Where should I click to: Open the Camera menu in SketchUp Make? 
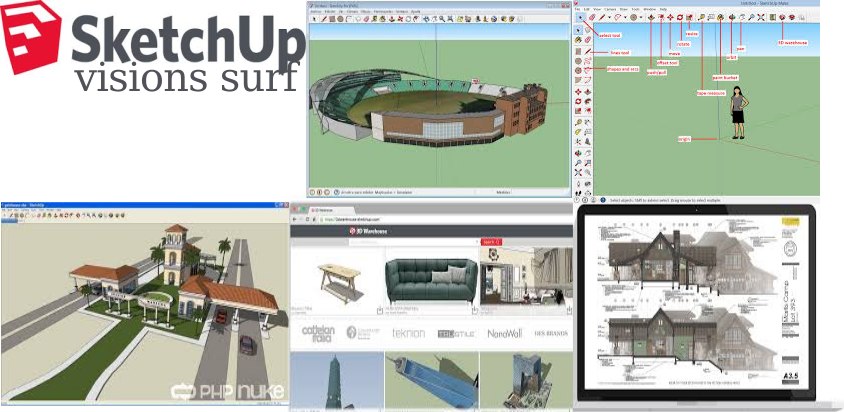tap(610, 9)
